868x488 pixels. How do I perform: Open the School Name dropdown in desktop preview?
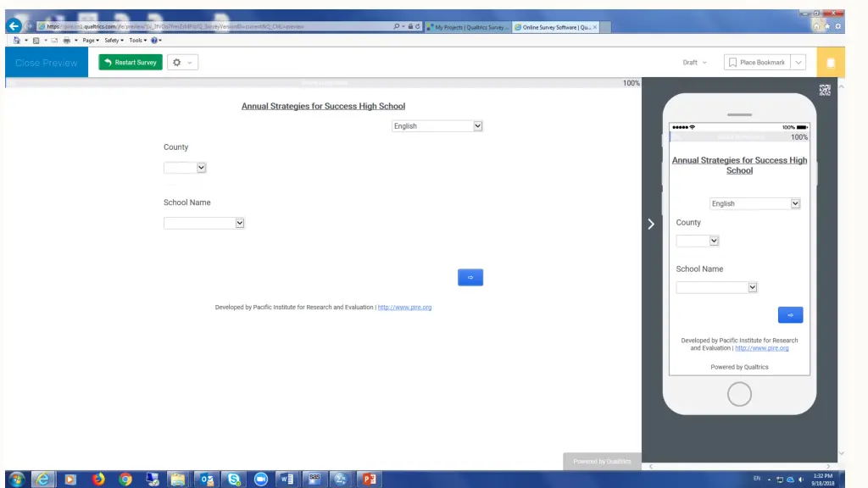[x=204, y=223]
